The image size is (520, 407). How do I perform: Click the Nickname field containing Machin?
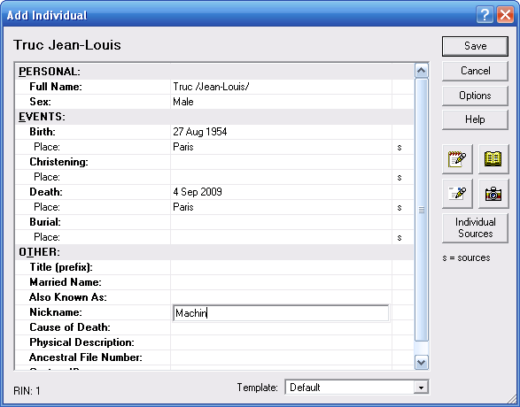pos(281,313)
